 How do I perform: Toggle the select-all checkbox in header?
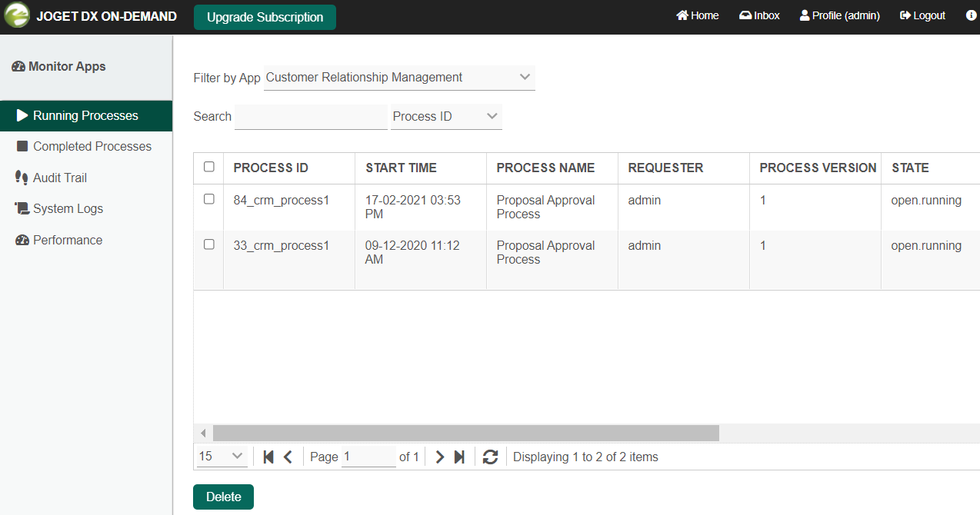click(208, 167)
